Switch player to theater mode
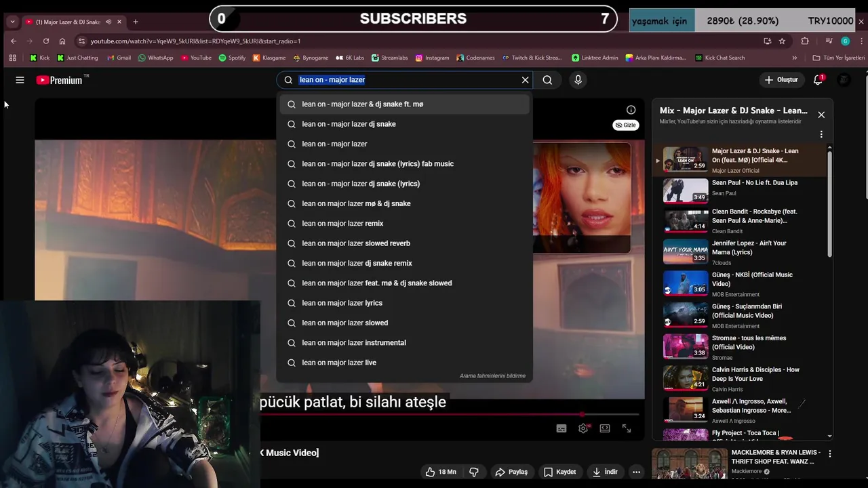Screen dimensions: 868x488 pos(605,428)
